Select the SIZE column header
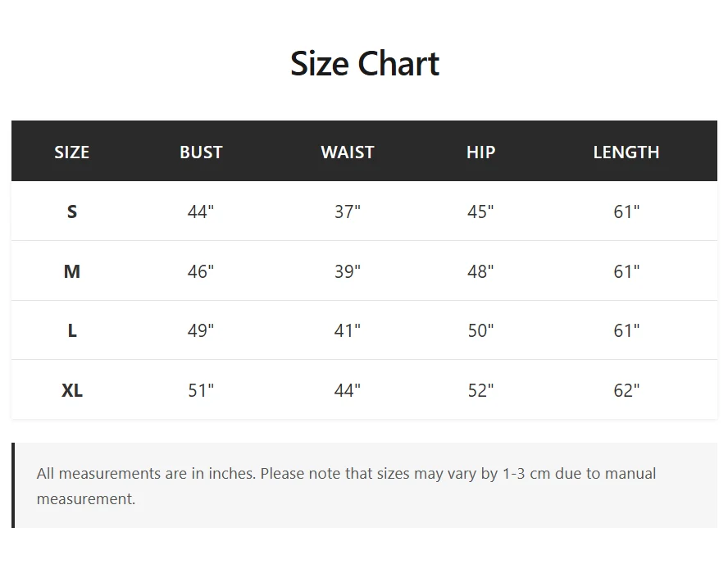The height and width of the screenshot is (564, 728). click(71, 152)
